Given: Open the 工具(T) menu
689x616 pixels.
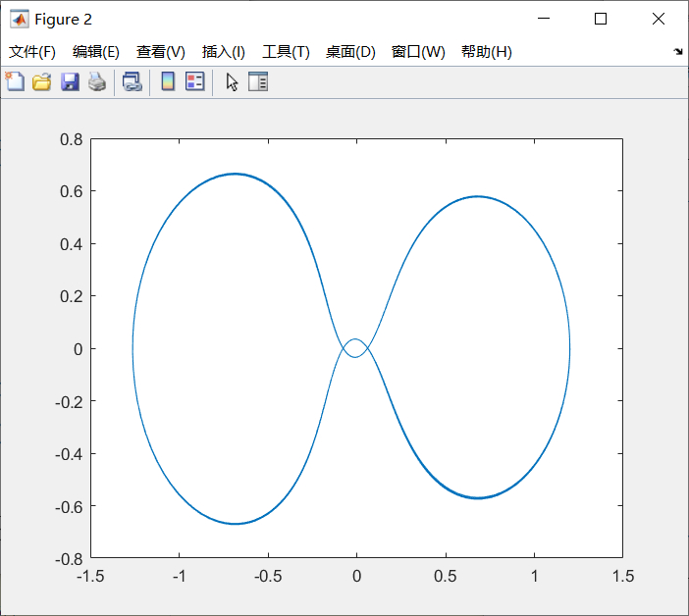Looking at the screenshot, I should tap(286, 52).
